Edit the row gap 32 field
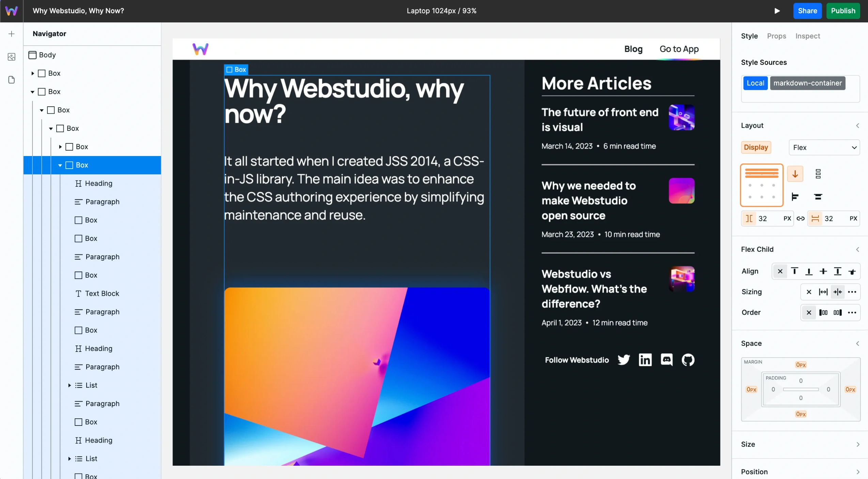This screenshot has height=479, width=868. (x=834, y=219)
